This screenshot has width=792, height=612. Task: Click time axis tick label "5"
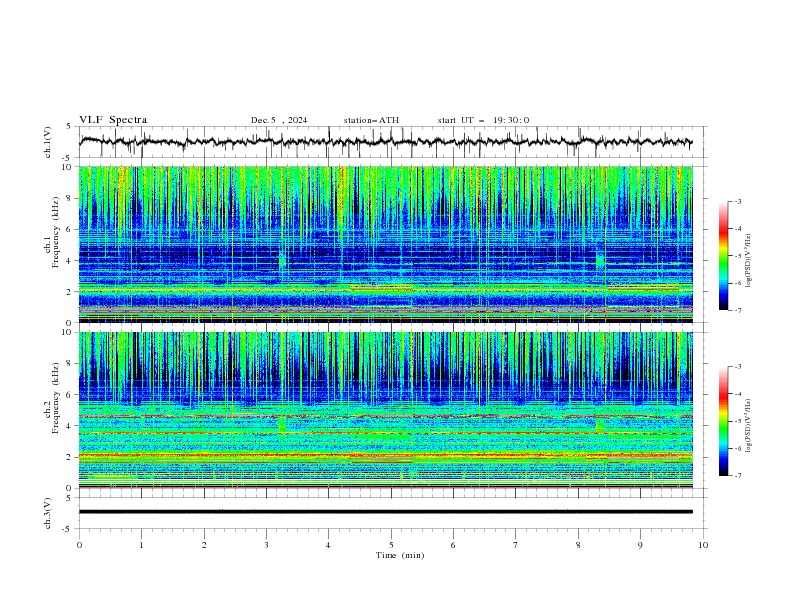[x=391, y=545]
